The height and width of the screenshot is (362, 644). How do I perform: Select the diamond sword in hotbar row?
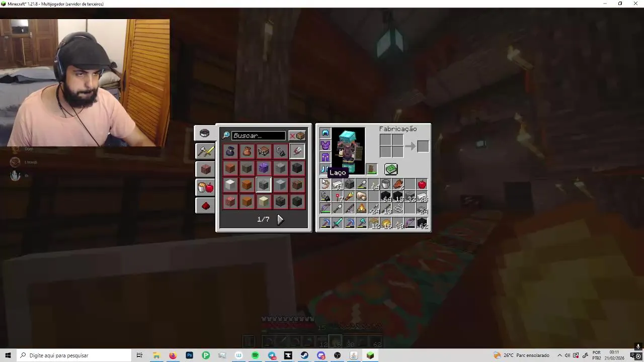(338, 222)
